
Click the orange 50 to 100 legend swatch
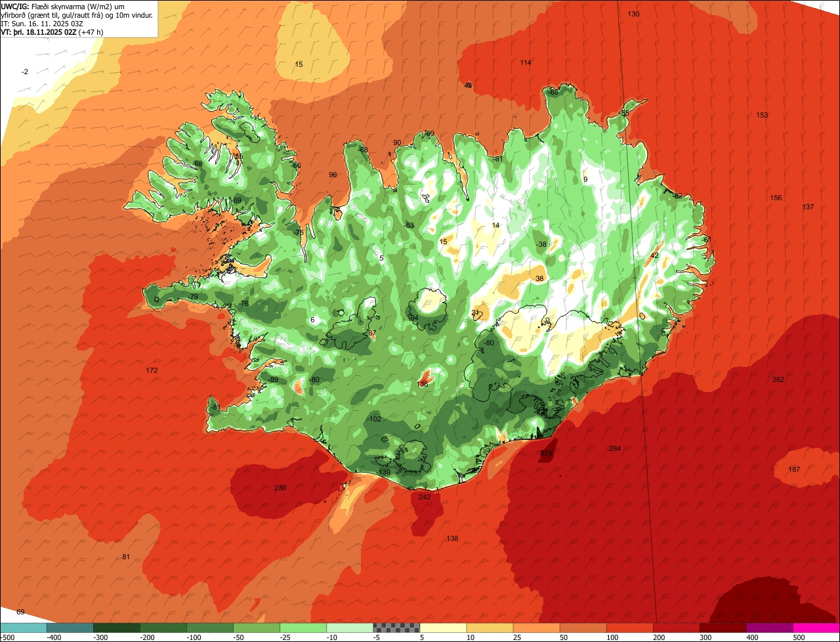coord(583,628)
